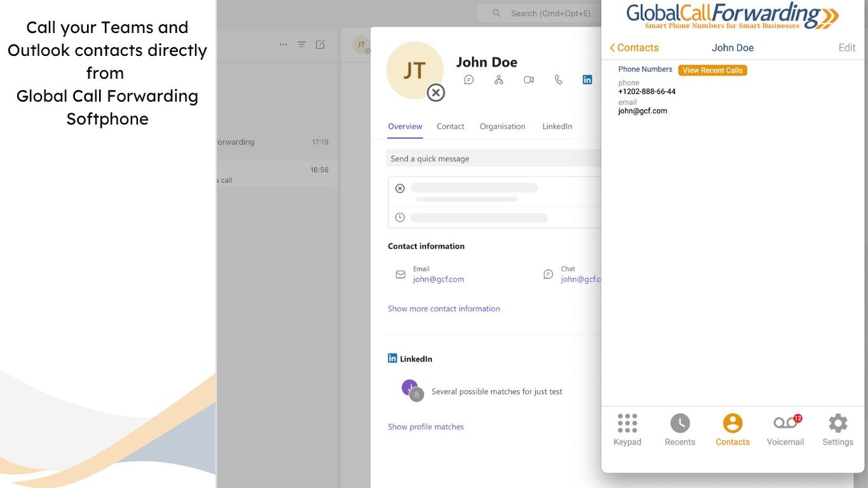868x488 pixels.
Task: Click the JT avatar on the profile card
Action: coord(415,71)
